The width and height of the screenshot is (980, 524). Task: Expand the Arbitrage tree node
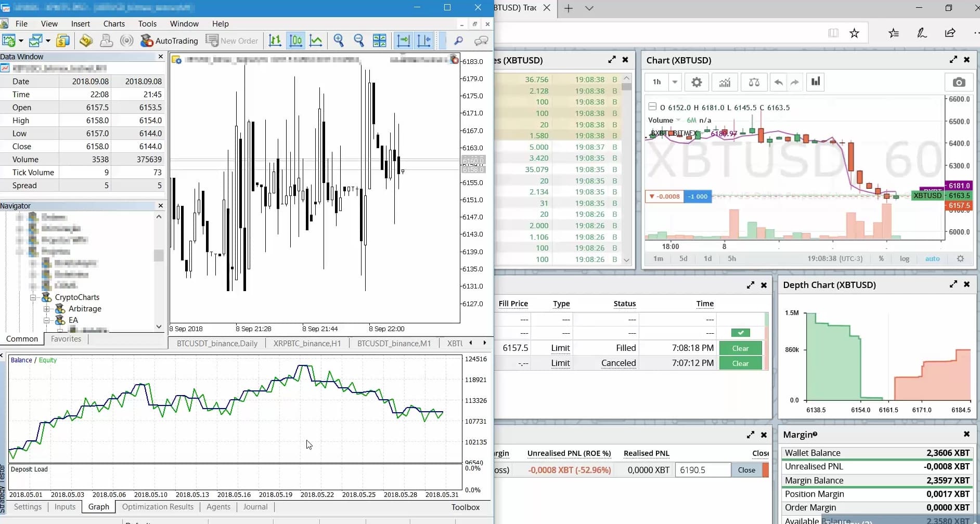tap(47, 309)
